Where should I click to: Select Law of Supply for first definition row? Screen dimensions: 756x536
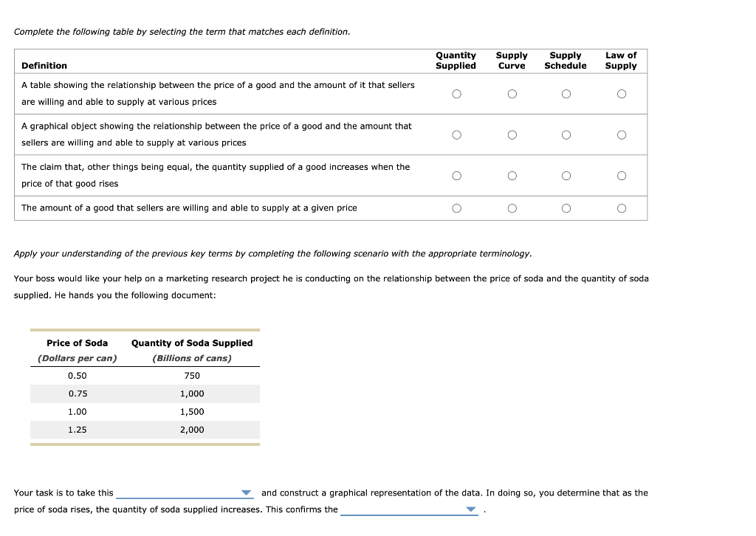(x=622, y=94)
